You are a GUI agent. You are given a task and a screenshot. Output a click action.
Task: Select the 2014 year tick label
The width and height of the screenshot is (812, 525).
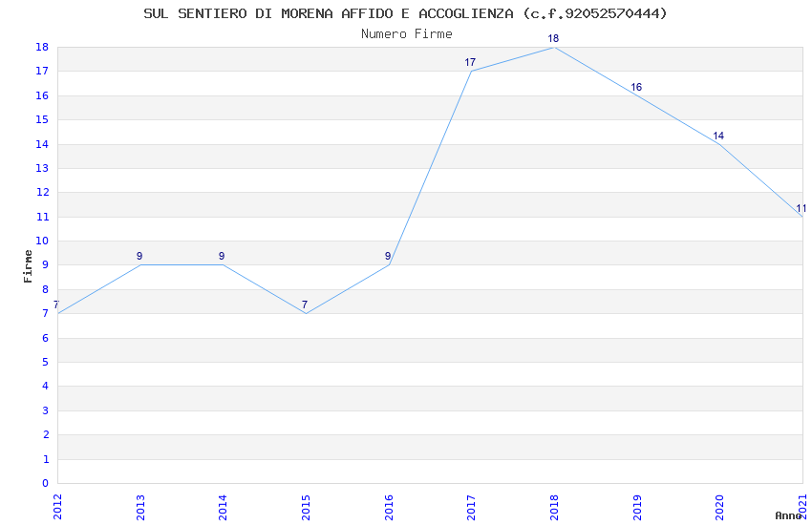[223, 507]
